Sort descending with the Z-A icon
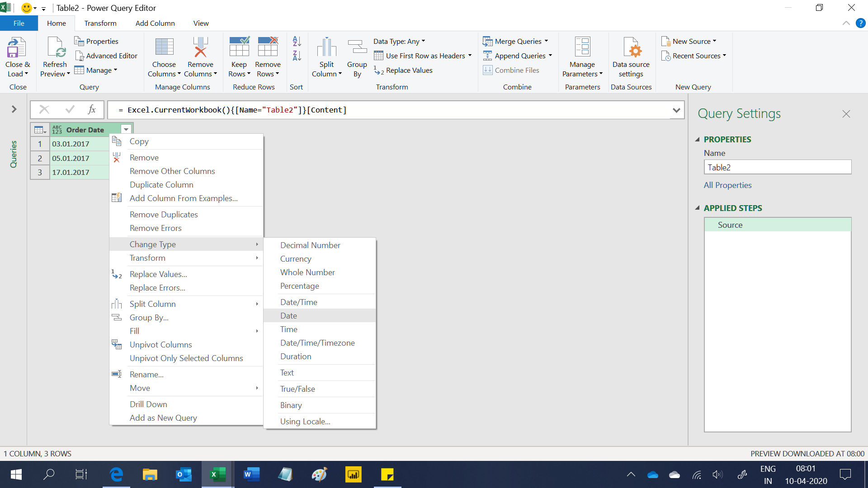Image resolution: width=868 pixels, height=488 pixels. (x=297, y=56)
